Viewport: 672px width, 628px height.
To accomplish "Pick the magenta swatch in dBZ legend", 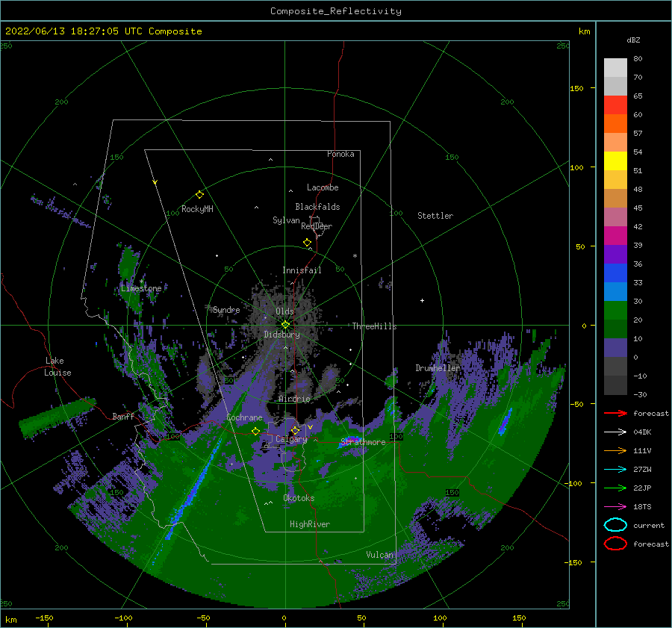I will point(615,235).
